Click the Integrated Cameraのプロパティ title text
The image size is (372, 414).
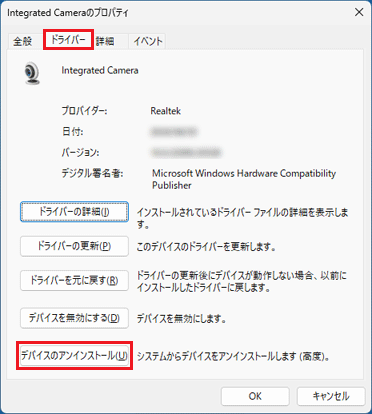coord(68,13)
